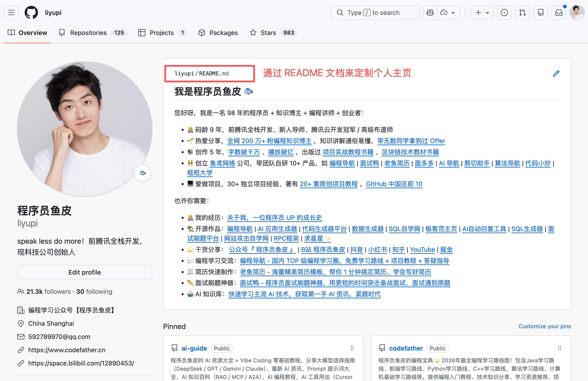588x381 pixels.
Task: Open the Issues icon in header
Action: pos(504,13)
